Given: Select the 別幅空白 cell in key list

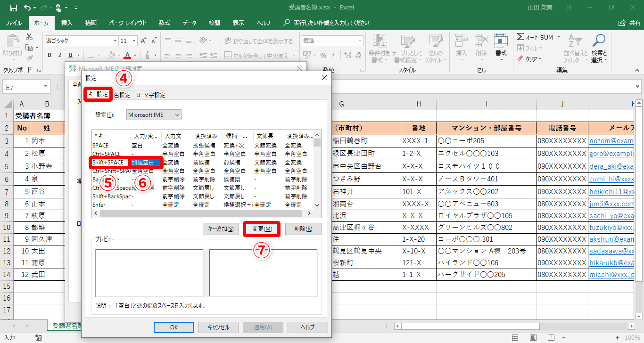Looking at the screenshot, I should (146, 163).
